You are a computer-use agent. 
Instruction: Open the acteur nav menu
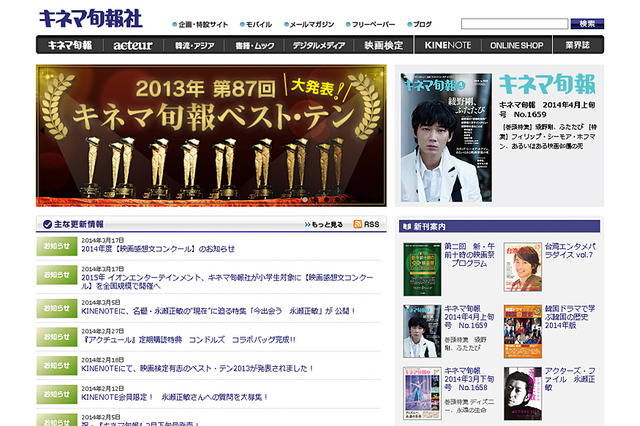pos(133,45)
